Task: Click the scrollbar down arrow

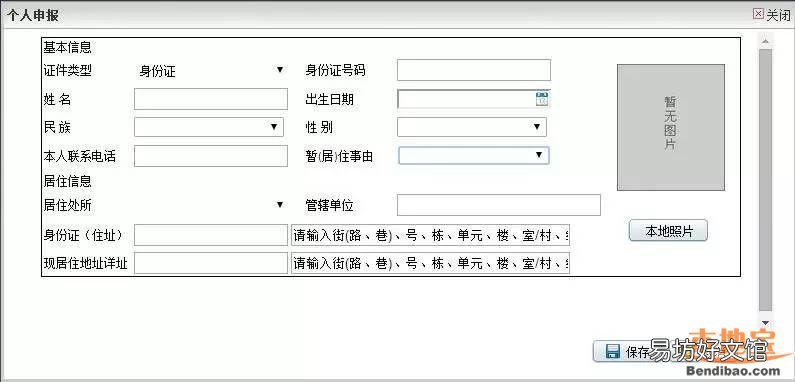Action: click(x=765, y=323)
